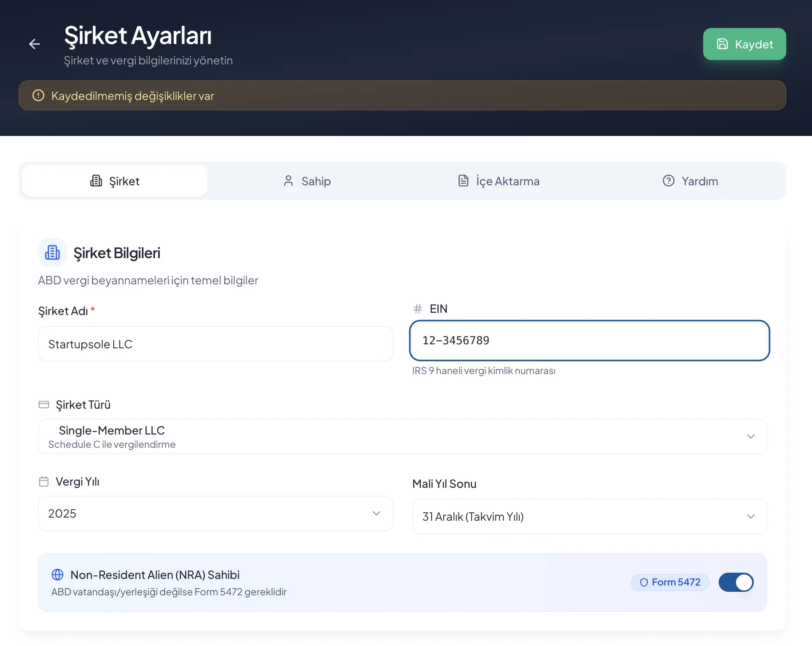Open the Şirket Türü dropdown

point(402,436)
